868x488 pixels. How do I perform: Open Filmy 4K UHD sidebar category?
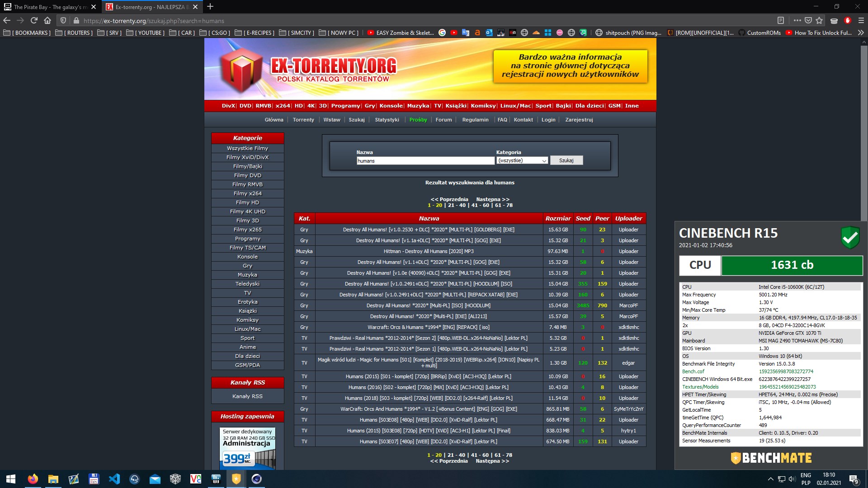[247, 211]
